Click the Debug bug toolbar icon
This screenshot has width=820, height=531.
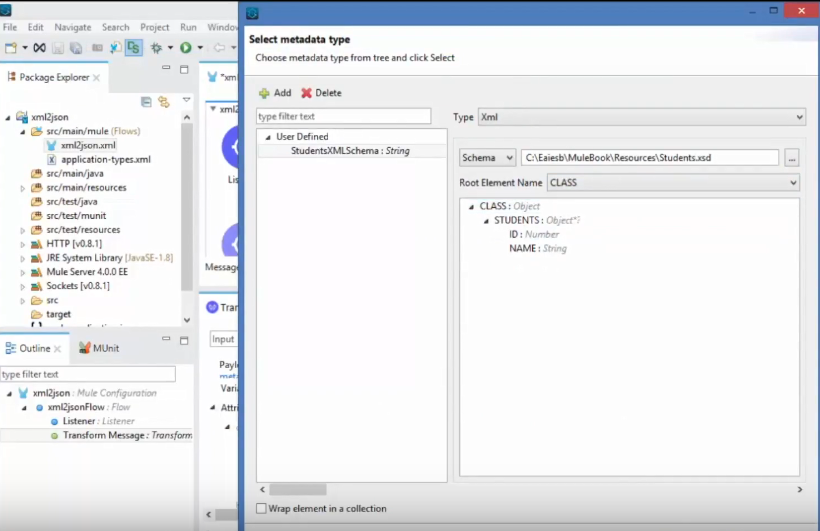(156, 47)
